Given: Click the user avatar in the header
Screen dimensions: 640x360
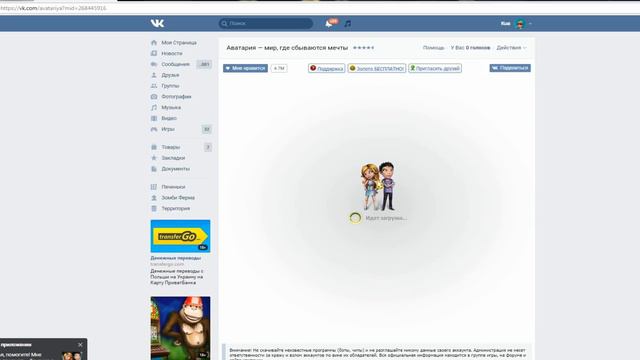Looking at the screenshot, I should pos(520,24).
